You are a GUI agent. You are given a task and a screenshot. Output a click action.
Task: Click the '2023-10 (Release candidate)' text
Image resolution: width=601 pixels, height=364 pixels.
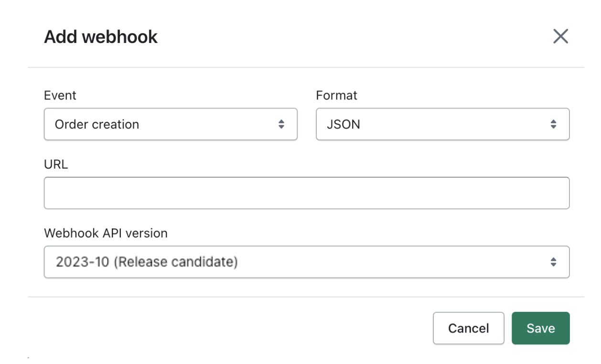click(x=147, y=262)
